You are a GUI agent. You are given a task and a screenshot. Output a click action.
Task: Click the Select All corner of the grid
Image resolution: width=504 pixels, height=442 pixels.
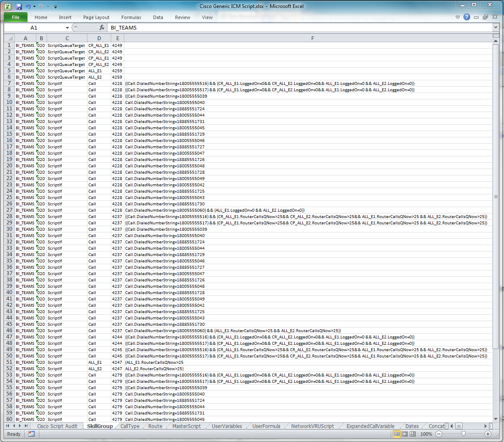coord(9,38)
